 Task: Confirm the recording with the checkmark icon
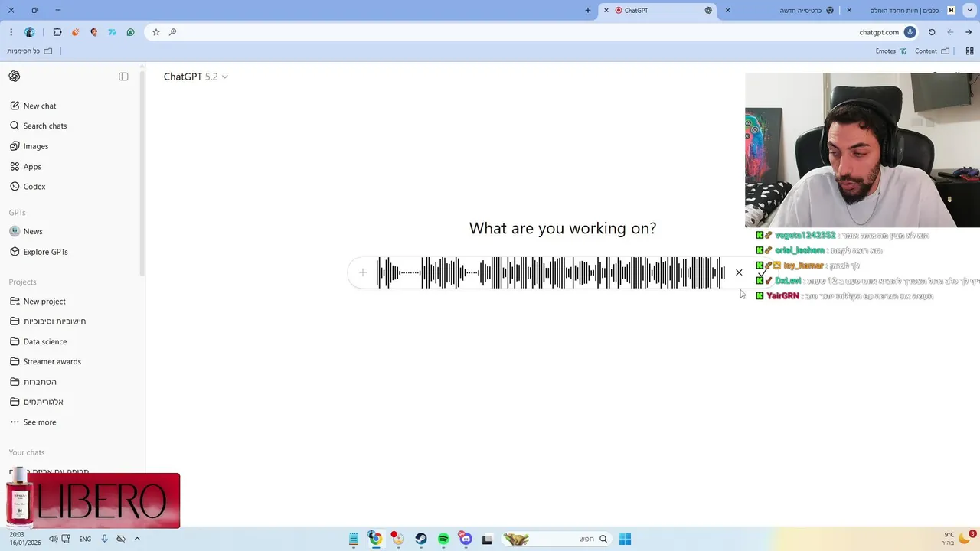pos(763,272)
